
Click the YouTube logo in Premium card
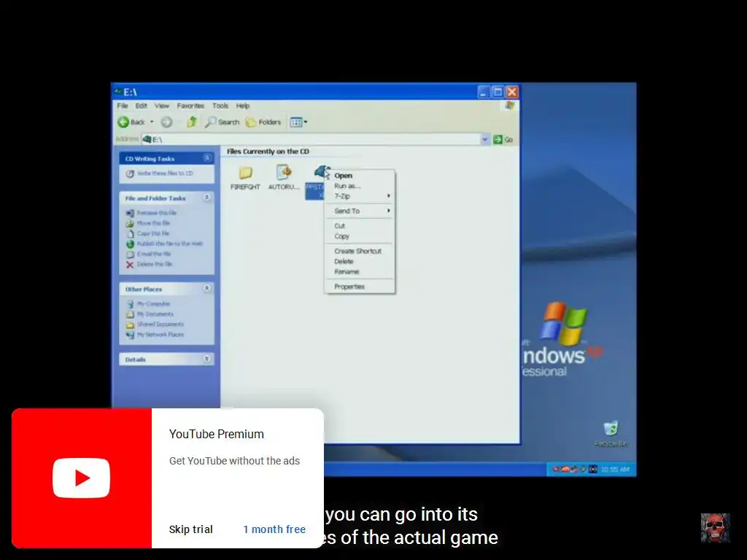coord(82,478)
